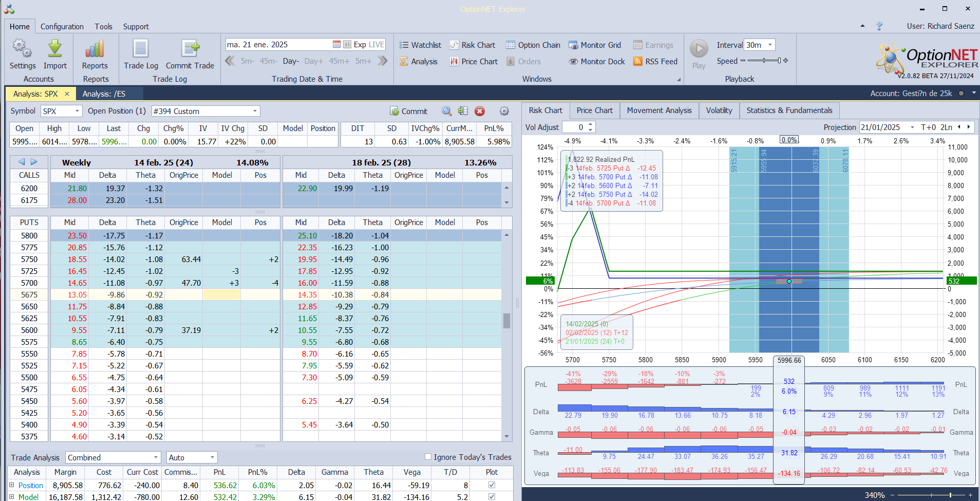Click the help question mark icon
980x501 pixels.
point(879,26)
